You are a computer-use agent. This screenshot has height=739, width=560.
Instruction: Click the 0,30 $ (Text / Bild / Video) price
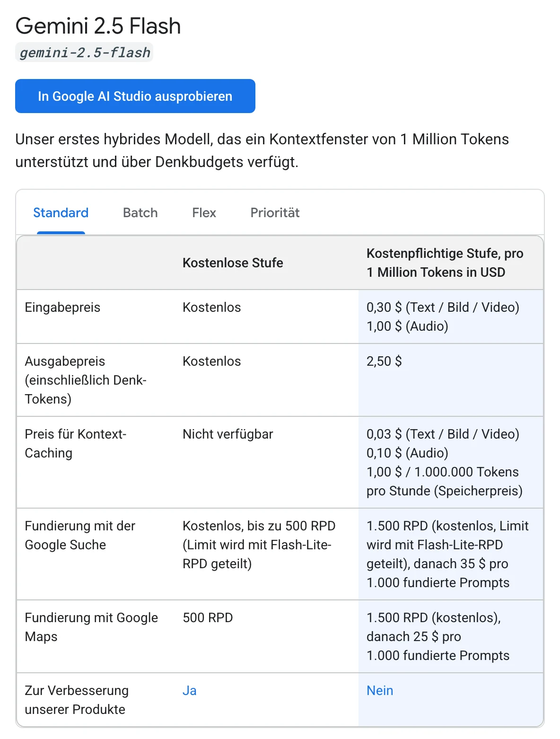(443, 308)
